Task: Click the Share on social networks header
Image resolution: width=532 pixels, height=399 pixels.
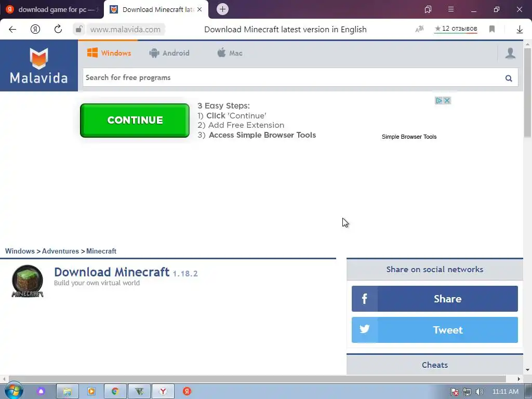Action: click(435, 270)
